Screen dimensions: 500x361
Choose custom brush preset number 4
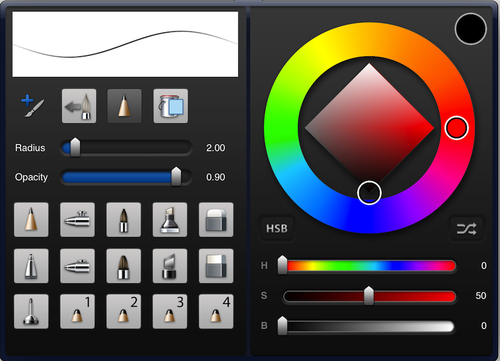point(216,312)
